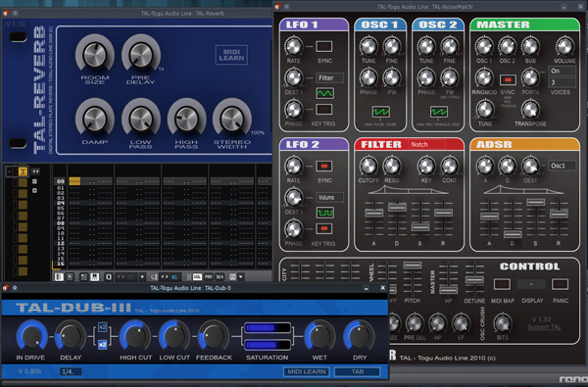The height and width of the screenshot is (387, 588).
Task: Toggle VOL column in pattern toolbar
Action: [x=197, y=277]
